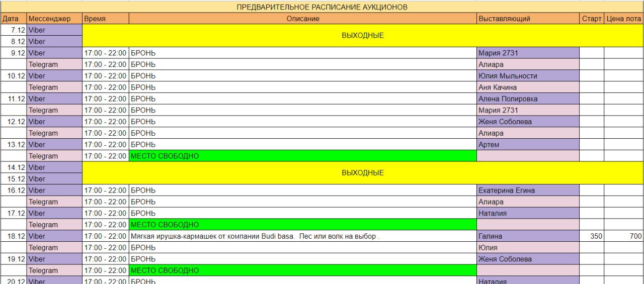Click the Галина cell
Image resolution: width=644 pixels, height=284 pixels.
528,236
